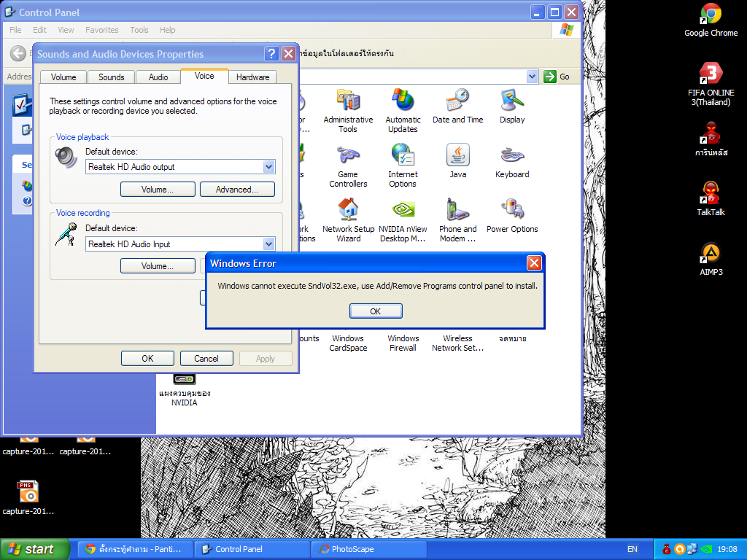Select the PNG capture file on desktop
Screen dimensions: 747x560
pos(28,497)
